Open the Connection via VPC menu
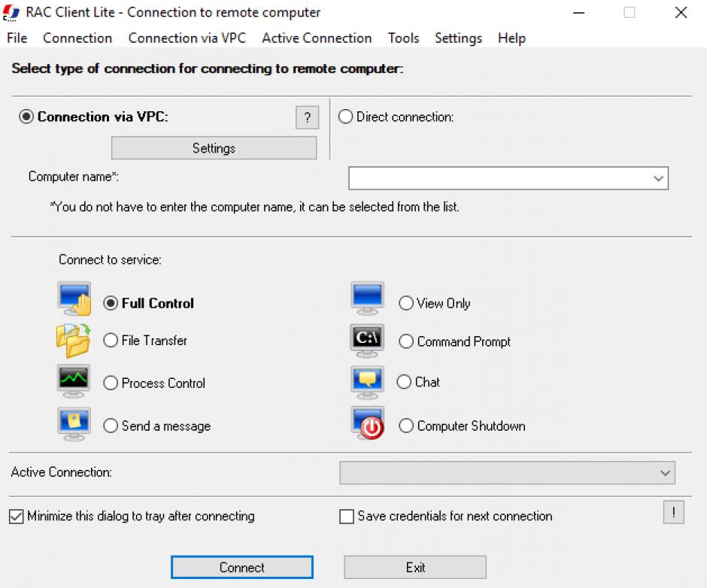This screenshot has width=707, height=588. 187,38
